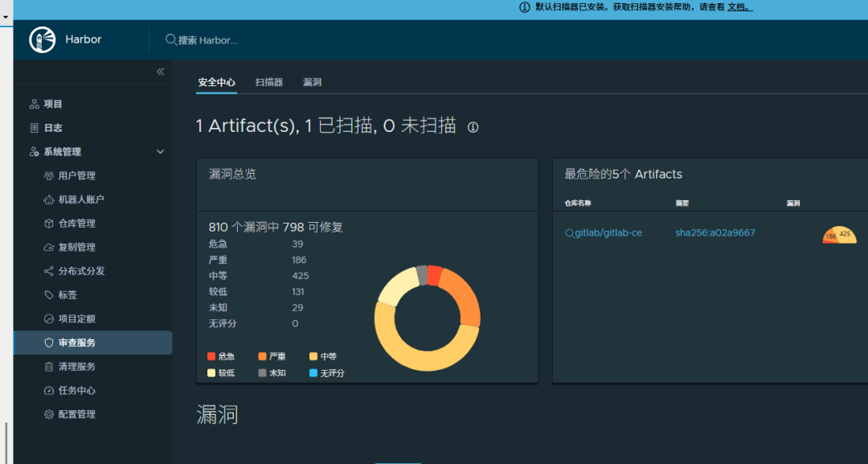The height and width of the screenshot is (464, 868).
Task: Open 项目 in the sidebar
Action: (53, 104)
